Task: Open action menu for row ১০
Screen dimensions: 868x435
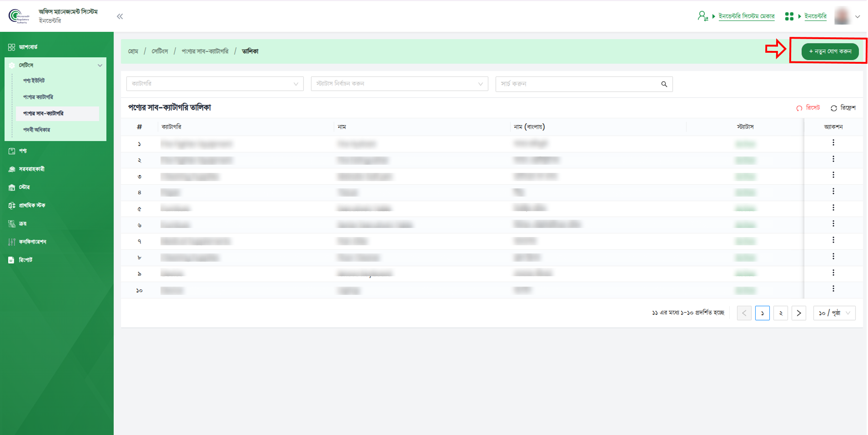Action: click(833, 289)
